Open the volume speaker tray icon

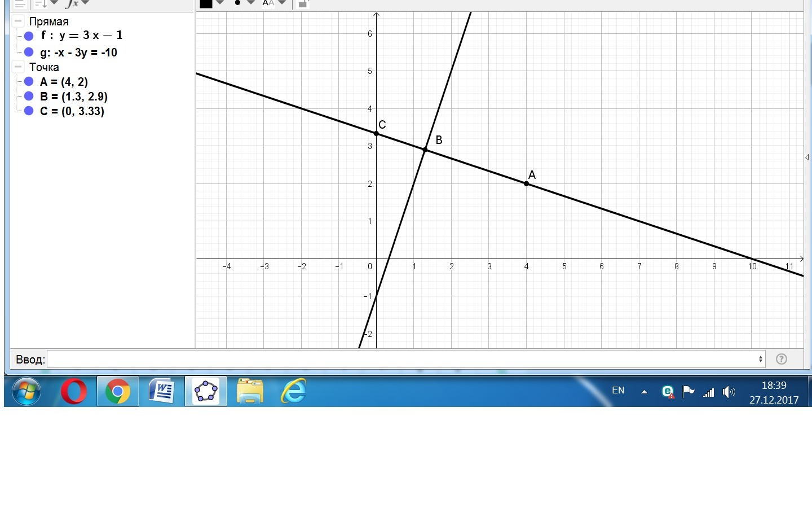pos(729,392)
